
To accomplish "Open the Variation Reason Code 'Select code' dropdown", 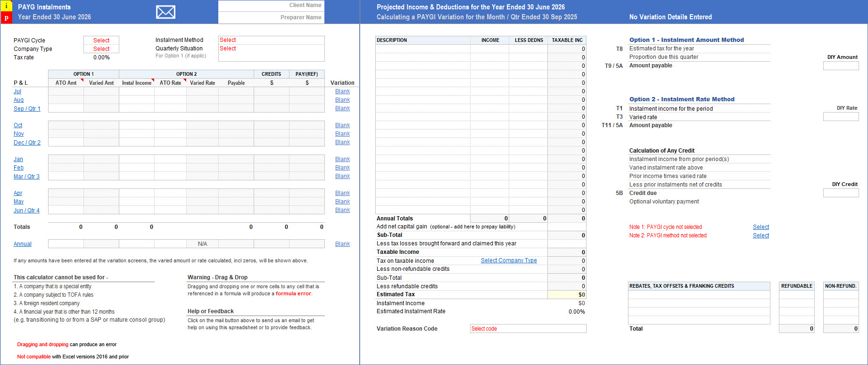I will click(x=528, y=329).
